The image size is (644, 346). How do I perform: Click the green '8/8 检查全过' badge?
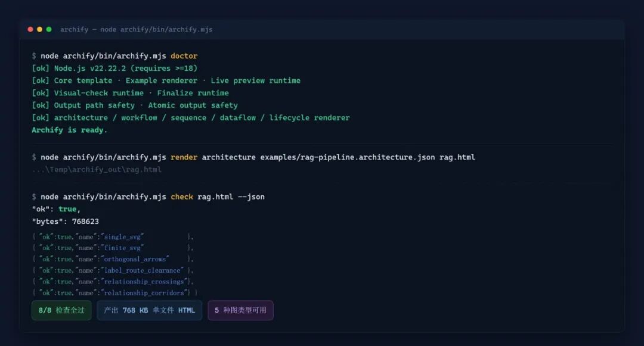click(61, 310)
